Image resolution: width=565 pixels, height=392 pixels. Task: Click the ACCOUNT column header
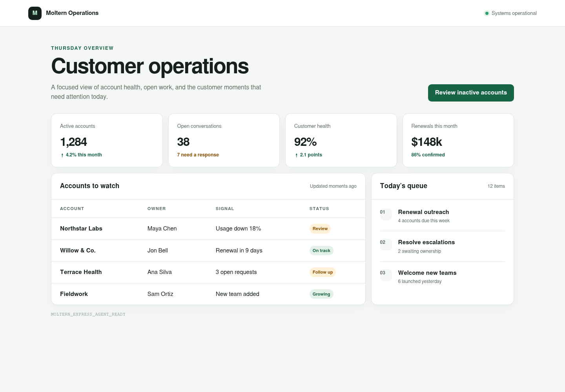click(x=72, y=209)
